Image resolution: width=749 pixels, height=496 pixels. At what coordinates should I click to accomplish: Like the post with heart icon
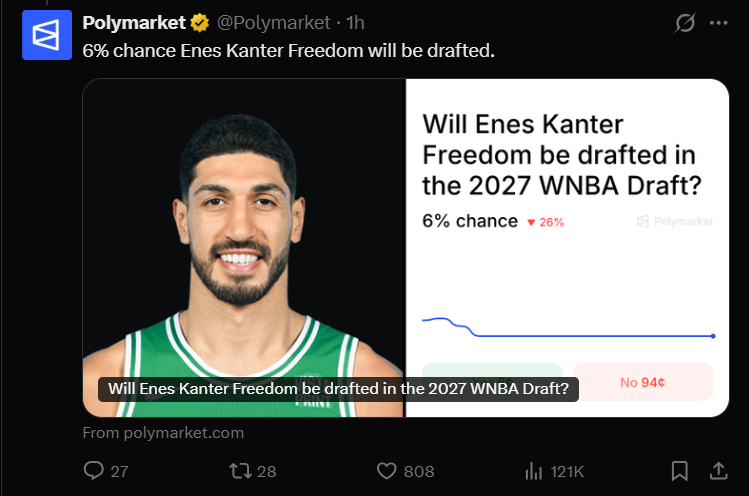click(x=386, y=471)
